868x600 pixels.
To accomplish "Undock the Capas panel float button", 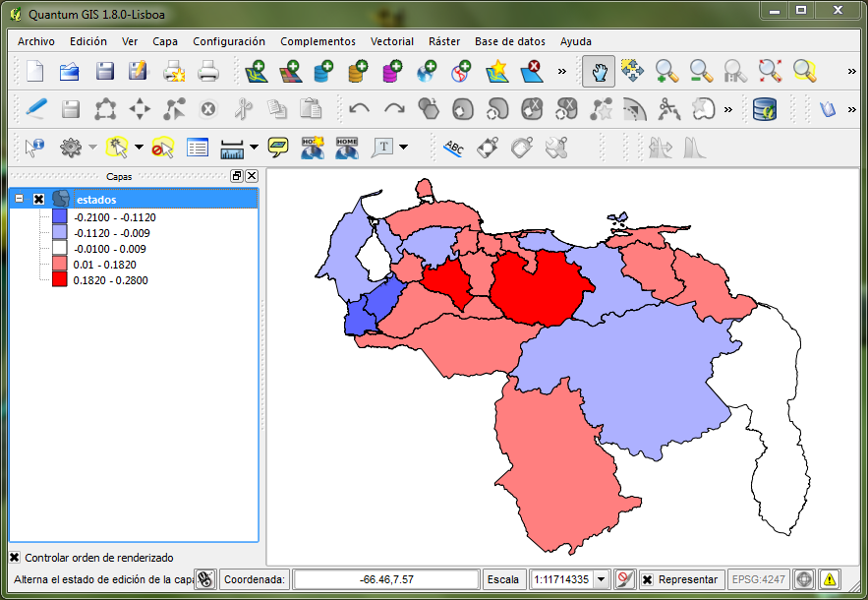I will click(x=237, y=176).
